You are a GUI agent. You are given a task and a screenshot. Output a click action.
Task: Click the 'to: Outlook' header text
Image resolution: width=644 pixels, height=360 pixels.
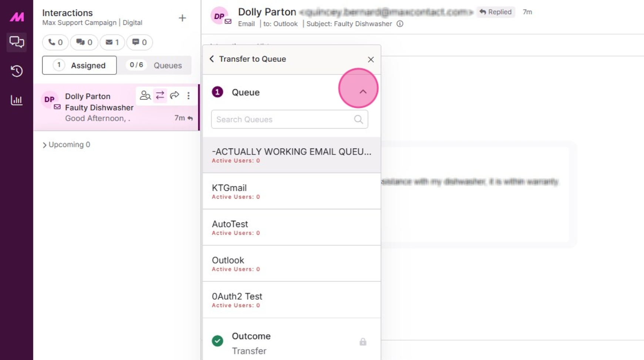280,24
